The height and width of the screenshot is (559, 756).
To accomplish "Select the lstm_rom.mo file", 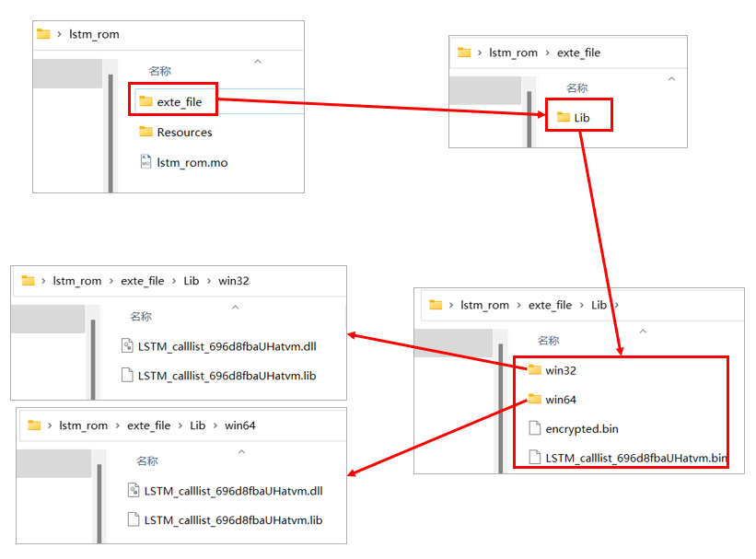I will coord(192,163).
